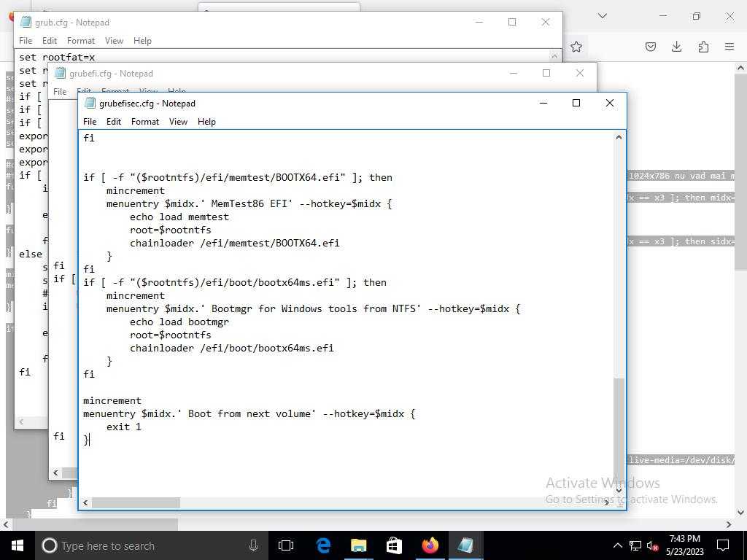This screenshot has height=560, width=747.
Task: Open Format menu in grubefisec.cfg Notepad
Action: pyautogui.click(x=144, y=122)
